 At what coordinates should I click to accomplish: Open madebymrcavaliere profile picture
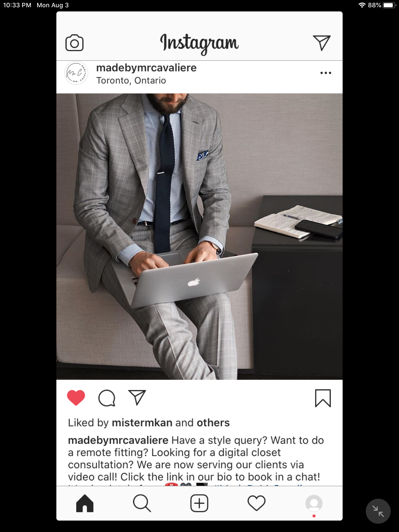click(x=76, y=73)
